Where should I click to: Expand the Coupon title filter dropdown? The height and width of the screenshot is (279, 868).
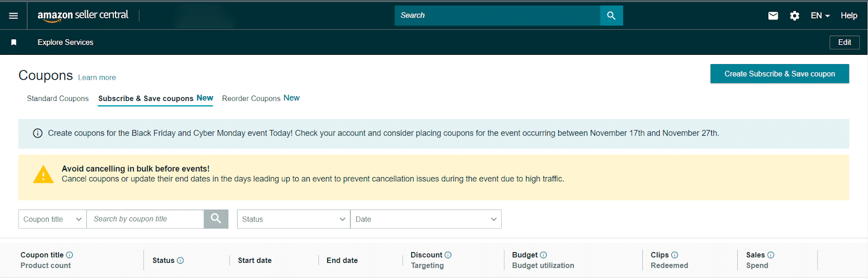click(53, 219)
